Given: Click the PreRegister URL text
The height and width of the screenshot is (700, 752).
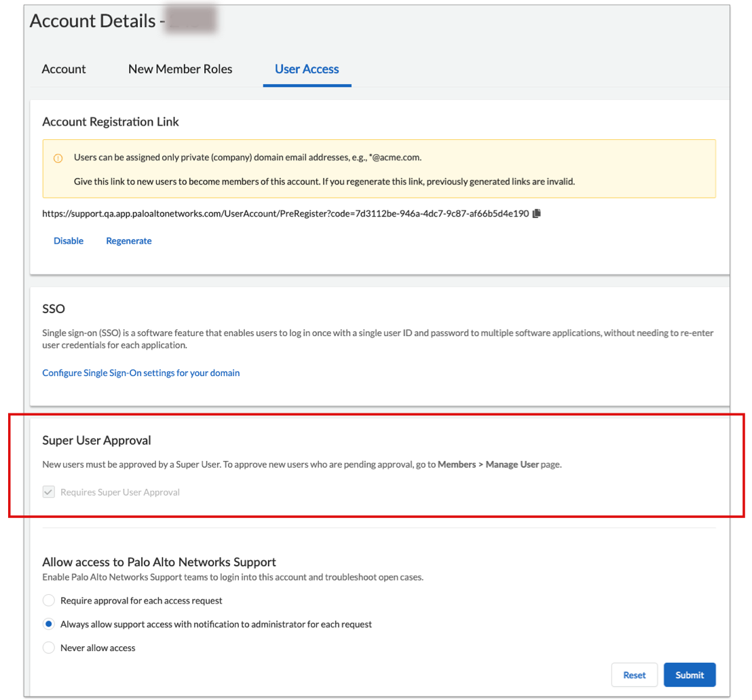Looking at the screenshot, I should 285,214.
